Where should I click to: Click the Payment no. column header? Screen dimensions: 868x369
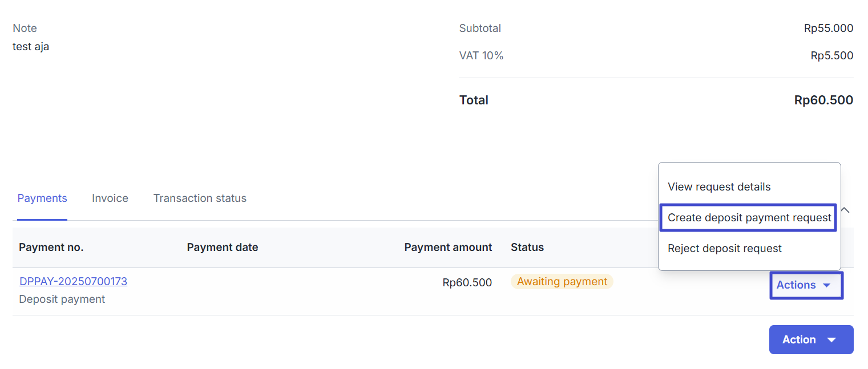[51, 248]
